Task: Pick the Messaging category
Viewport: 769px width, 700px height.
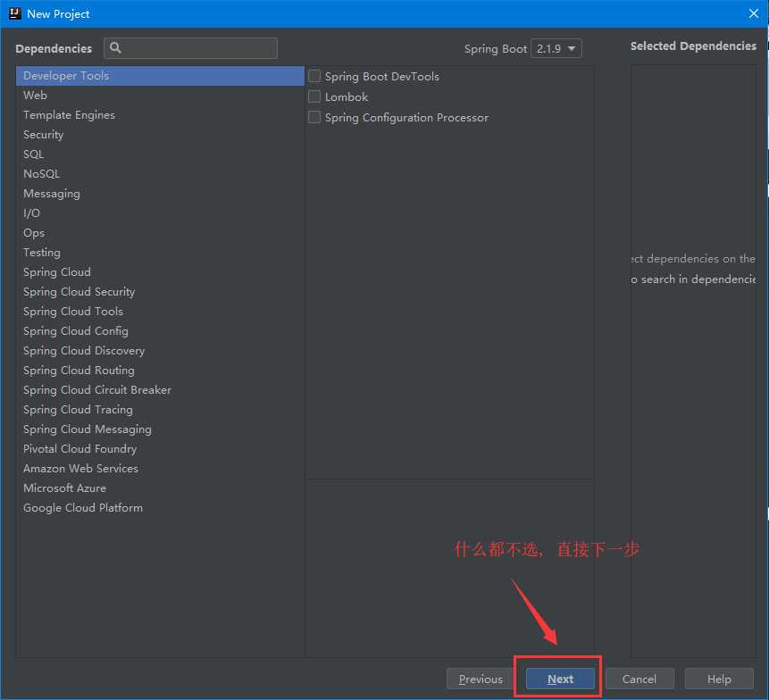Action: pos(161,194)
